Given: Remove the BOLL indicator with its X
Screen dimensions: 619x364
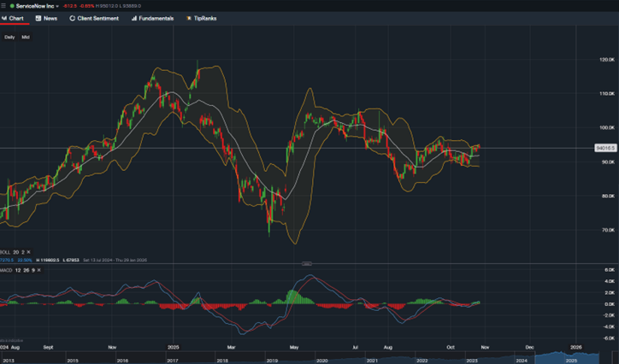Looking at the screenshot, I should [29, 252].
